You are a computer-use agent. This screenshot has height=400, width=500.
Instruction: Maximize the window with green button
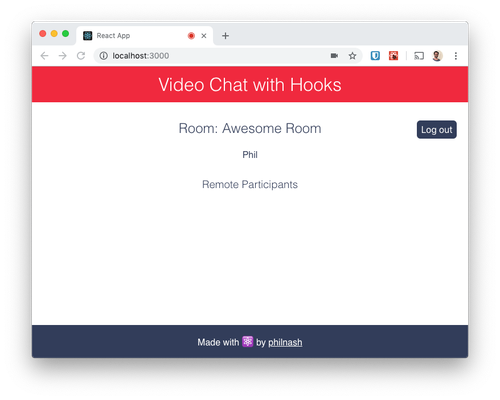[x=66, y=34]
